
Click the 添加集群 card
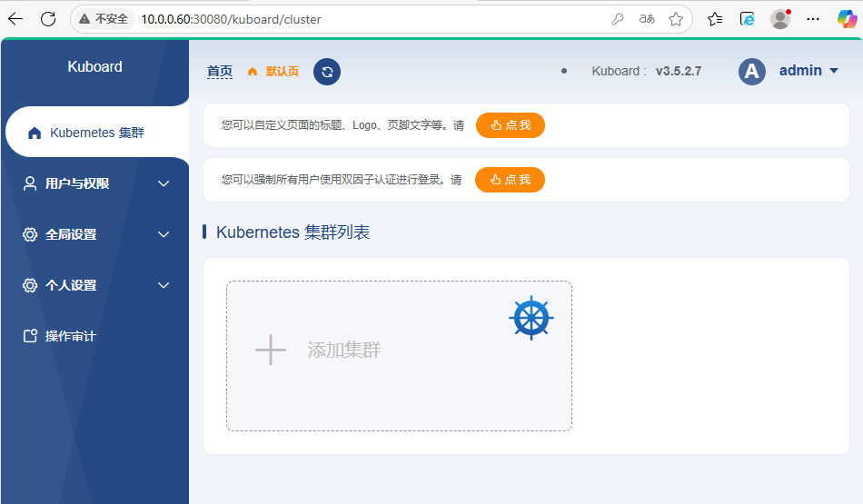click(399, 356)
